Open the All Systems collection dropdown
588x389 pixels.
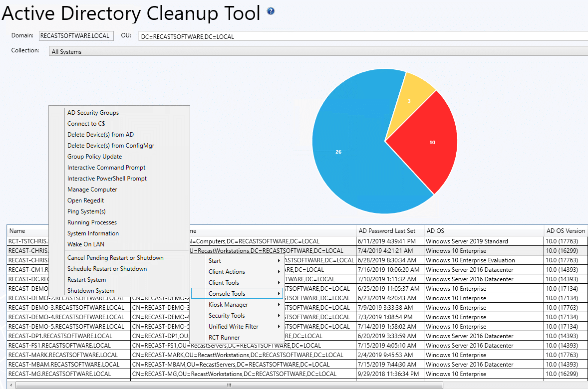(299, 51)
